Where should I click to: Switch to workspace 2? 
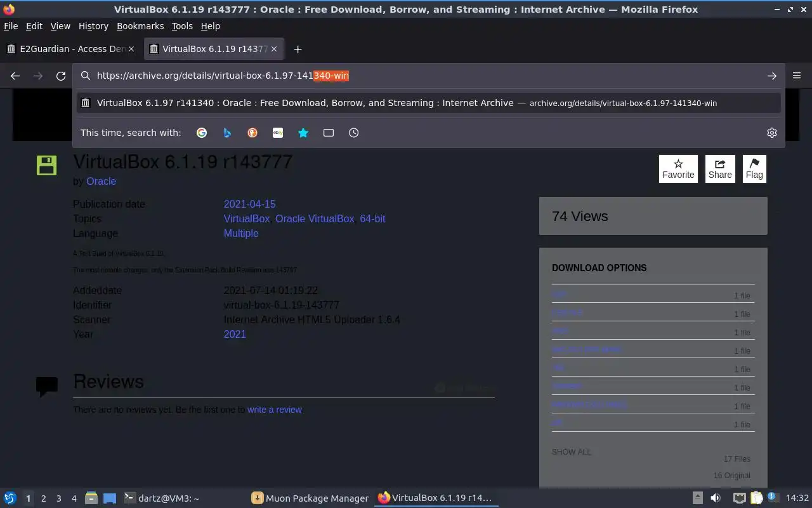click(x=43, y=498)
